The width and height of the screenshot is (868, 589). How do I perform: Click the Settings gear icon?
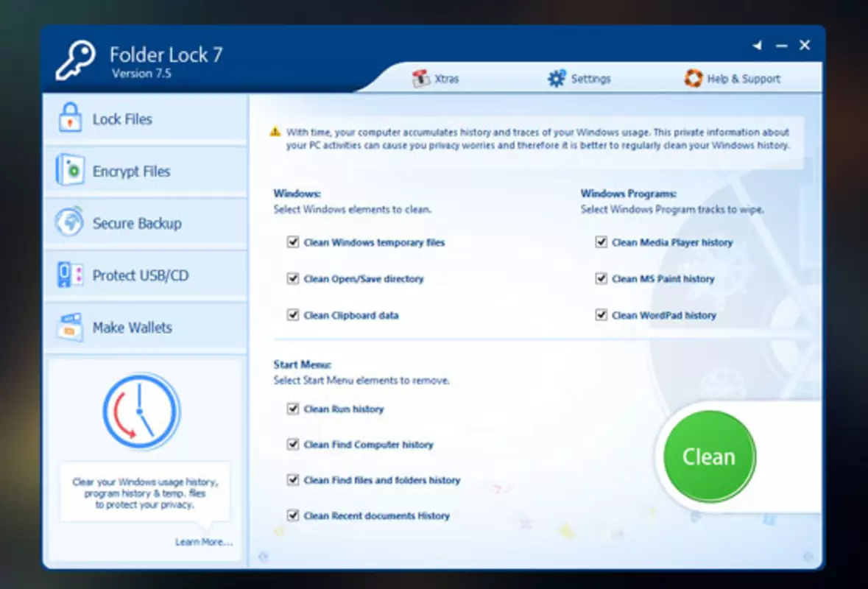tap(557, 79)
